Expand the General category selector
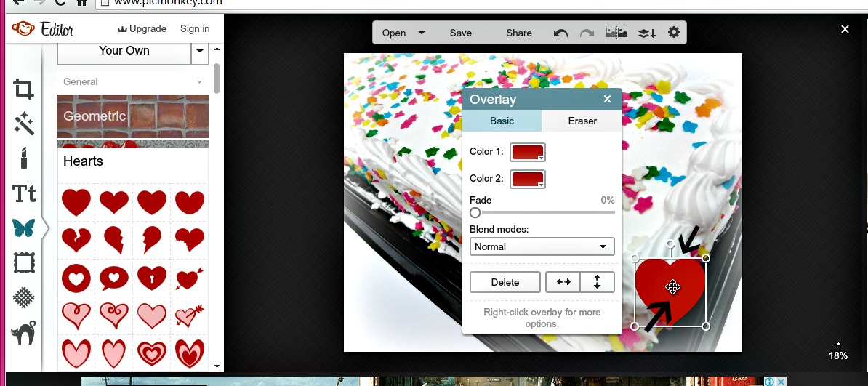868x386 pixels. pos(133,81)
